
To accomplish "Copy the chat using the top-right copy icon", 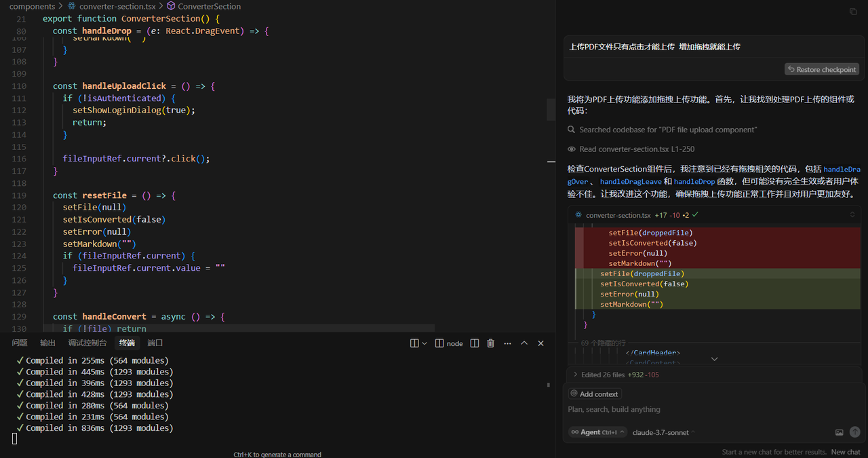I will point(853,12).
